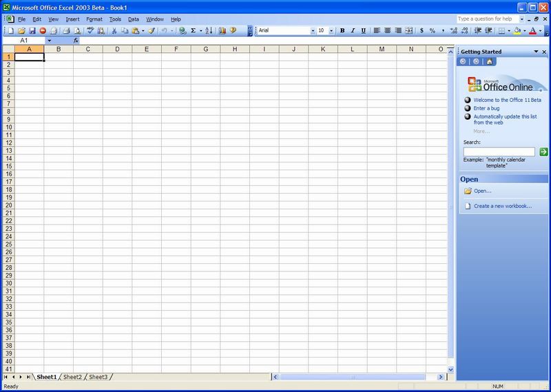Open the File menu
Screen dimensions: 551x392
pos(22,19)
